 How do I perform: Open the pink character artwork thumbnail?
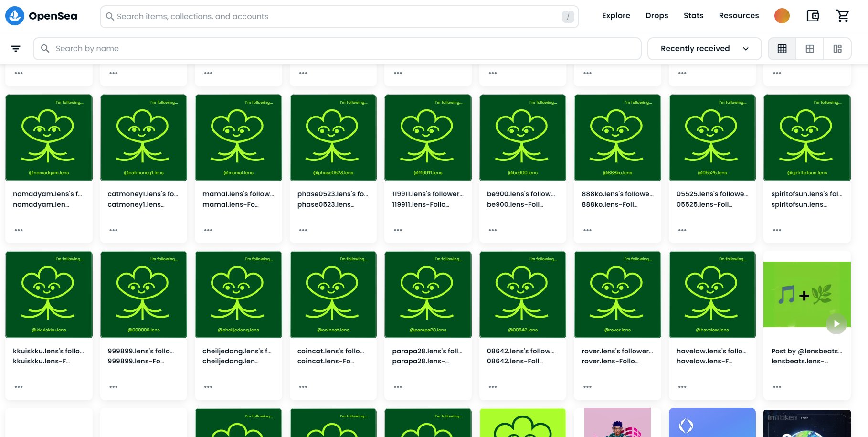point(617,423)
